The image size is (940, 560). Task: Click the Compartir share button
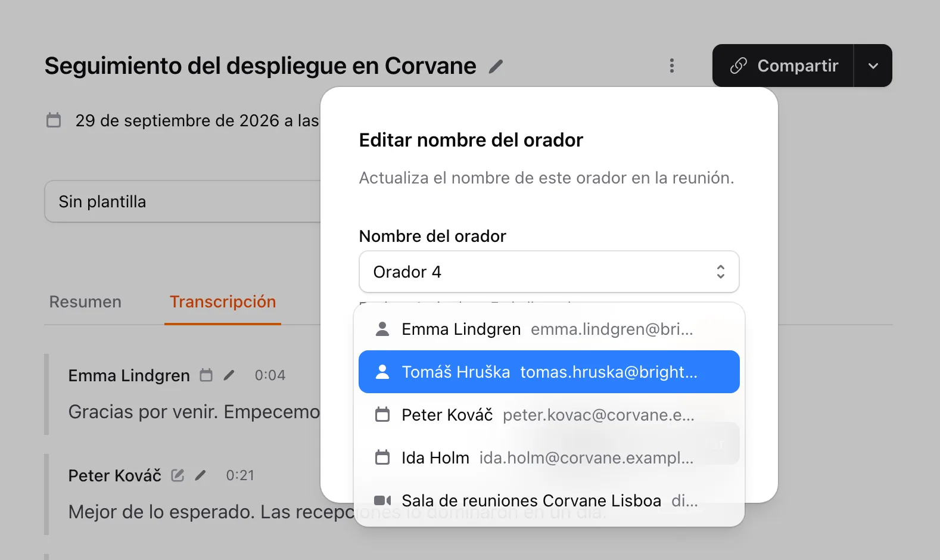pos(783,66)
